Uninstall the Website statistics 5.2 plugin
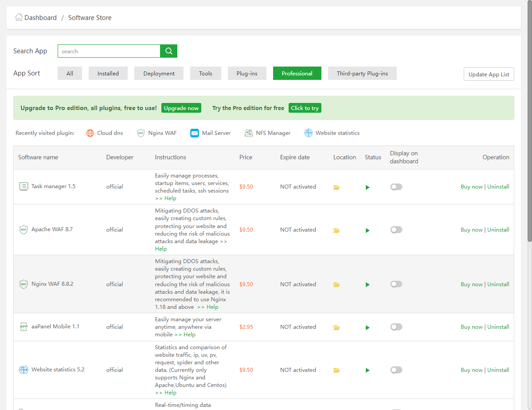Viewport: 532px width, 410px height. point(498,370)
